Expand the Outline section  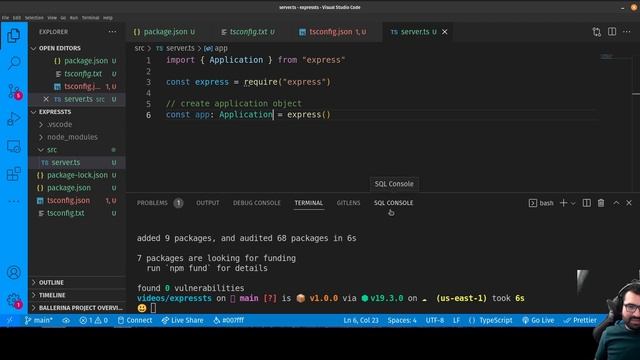[77, 282]
